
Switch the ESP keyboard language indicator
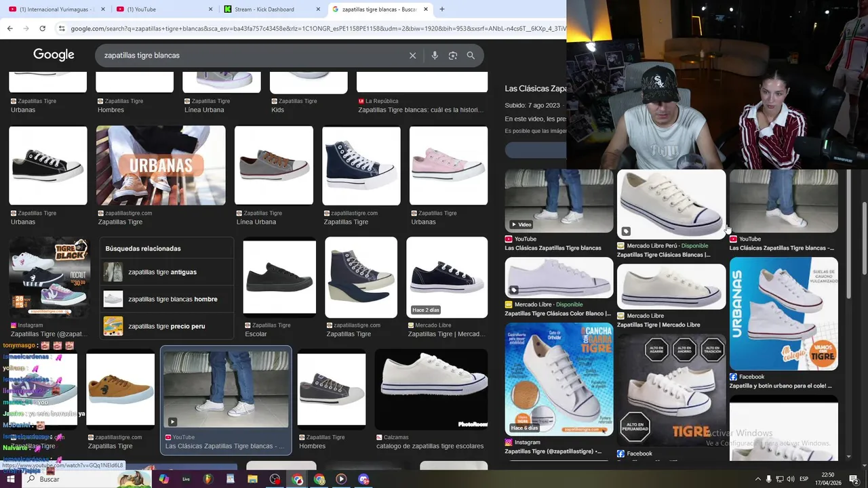[804, 479]
